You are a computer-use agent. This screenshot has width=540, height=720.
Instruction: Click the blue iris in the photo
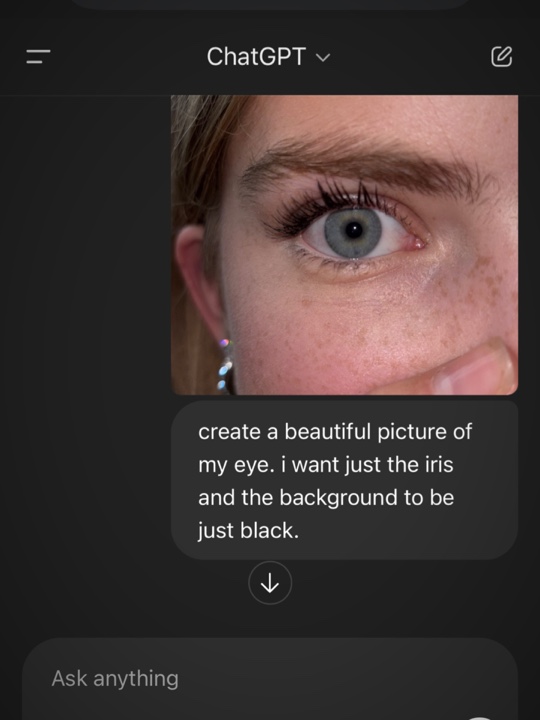tap(353, 231)
